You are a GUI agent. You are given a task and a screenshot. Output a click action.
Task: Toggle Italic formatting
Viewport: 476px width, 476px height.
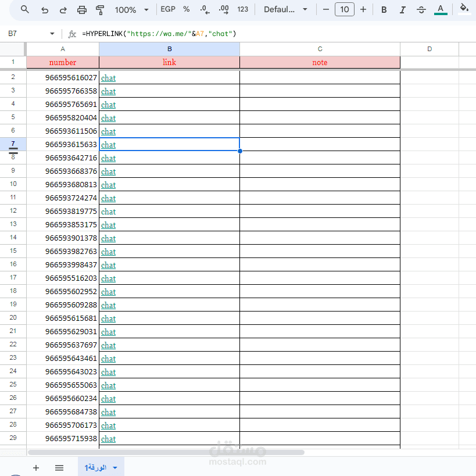(403, 10)
